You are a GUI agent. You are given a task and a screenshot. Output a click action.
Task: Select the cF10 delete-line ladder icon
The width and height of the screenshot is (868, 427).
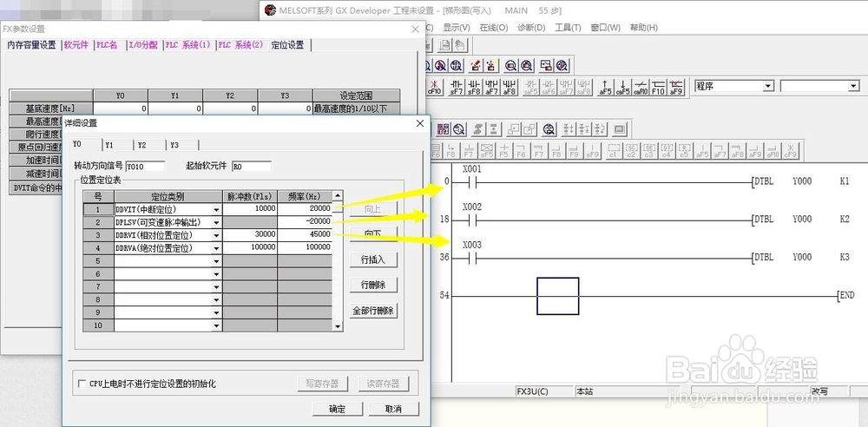(436, 87)
